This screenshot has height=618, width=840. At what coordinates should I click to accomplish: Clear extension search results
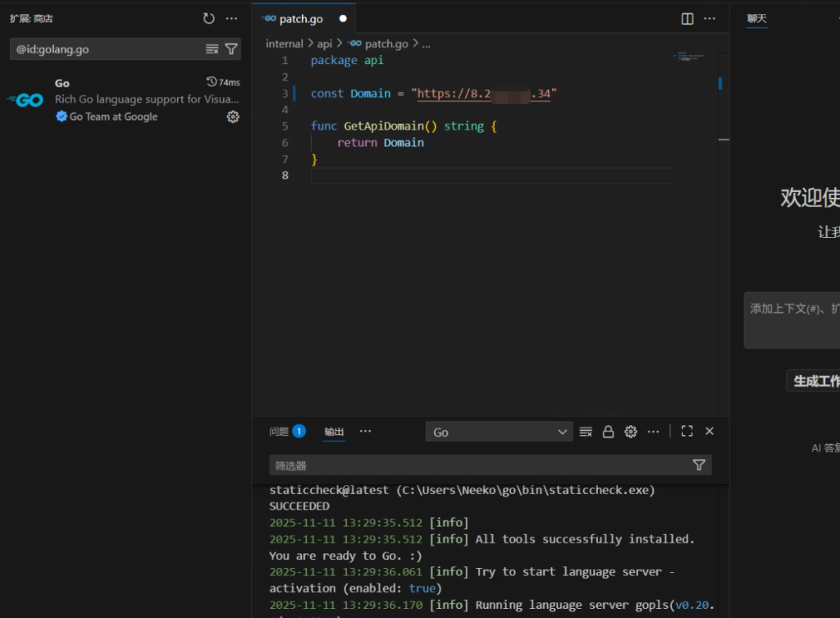pyautogui.click(x=212, y=49)
